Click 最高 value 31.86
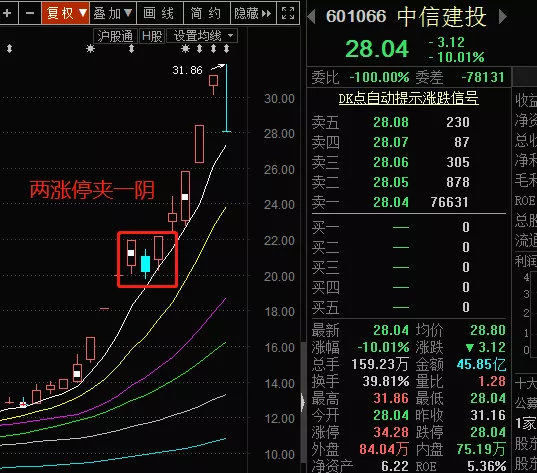 click(x=391, y=398)
